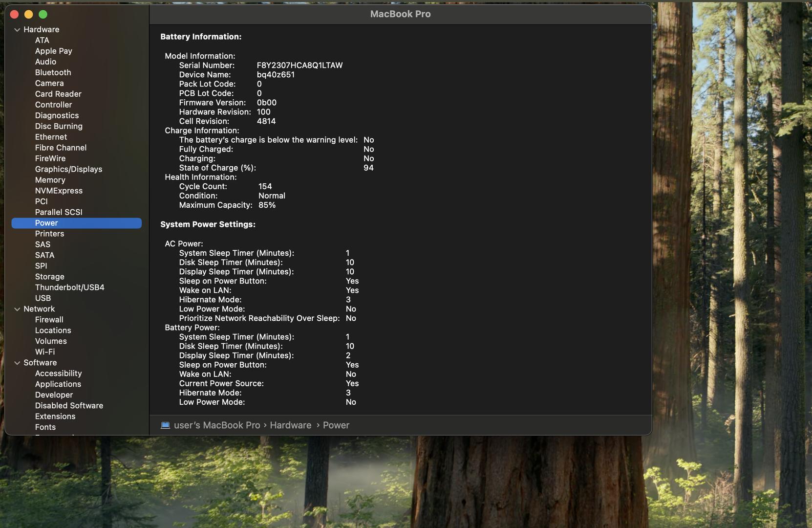The height and width of the screenshot is (528, 812).
Task: Open Diagnostics section
Action: 57,115
